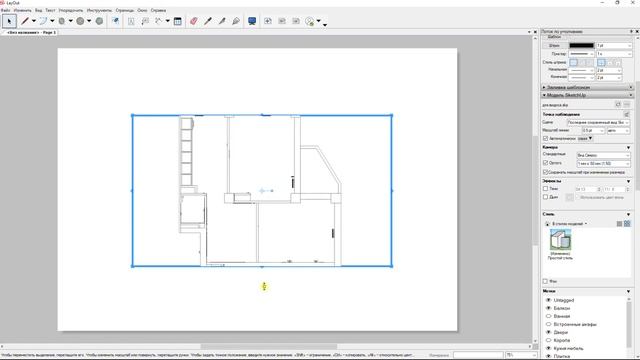Viewport: 640px width, 360px height.
Task: Hide the Двери tag
Action: point(549,332)
